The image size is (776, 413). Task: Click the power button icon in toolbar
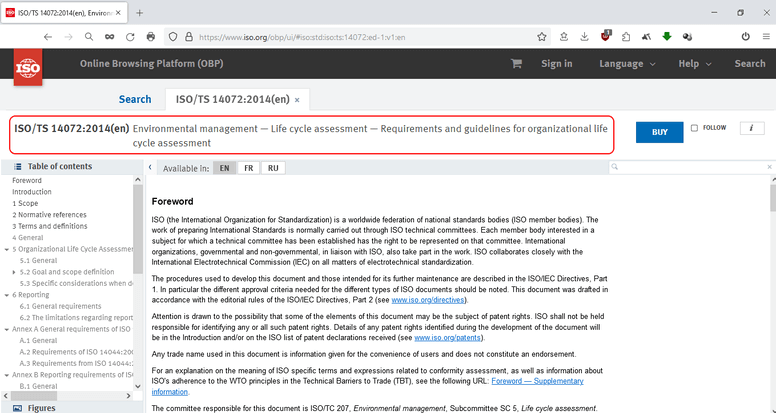pos(745,37)
